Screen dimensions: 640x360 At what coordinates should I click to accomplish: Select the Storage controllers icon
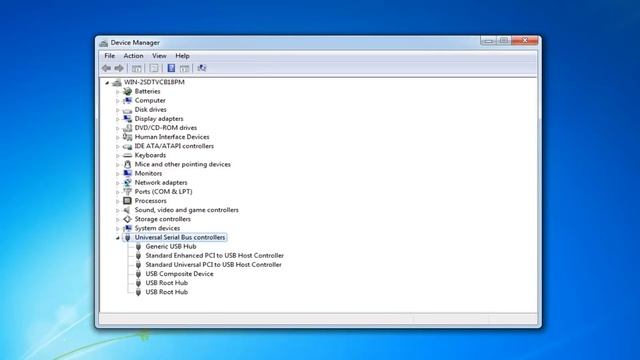coord(127,219)
